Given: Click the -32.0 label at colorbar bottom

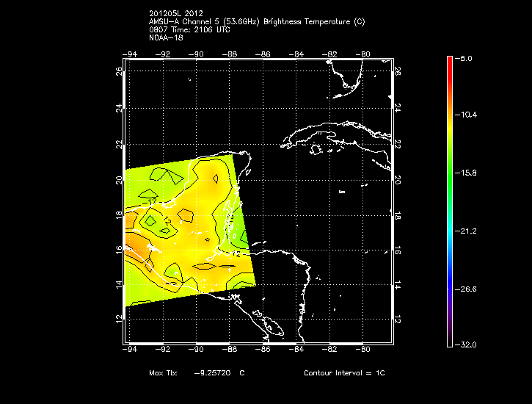Looking at the screenshot, I should point(466,345).
